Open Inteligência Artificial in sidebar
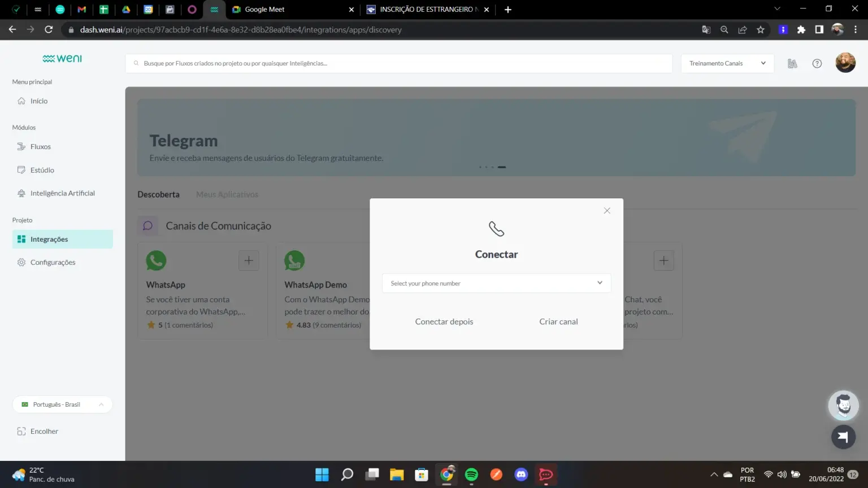 [x=62, y=193]
